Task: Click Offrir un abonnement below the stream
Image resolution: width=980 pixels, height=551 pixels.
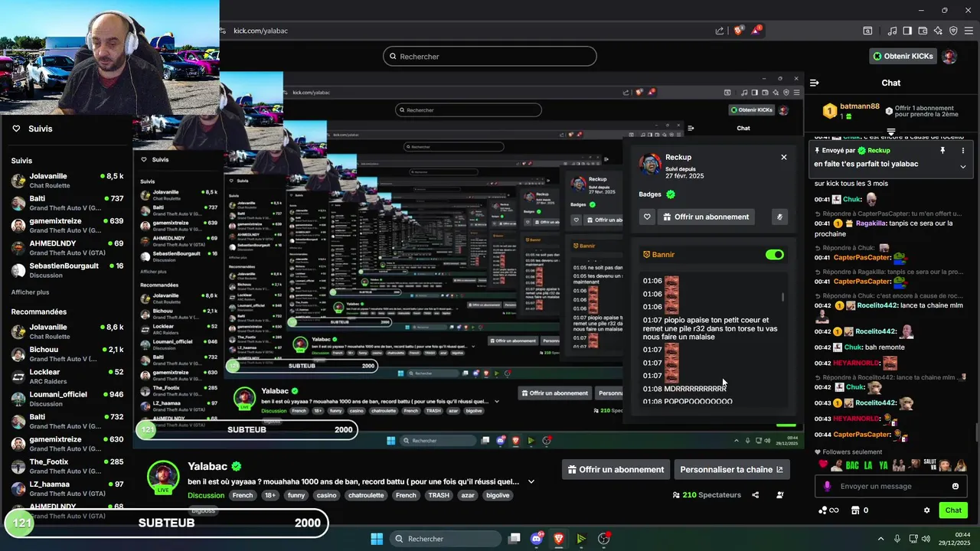Action: [616, 470]
